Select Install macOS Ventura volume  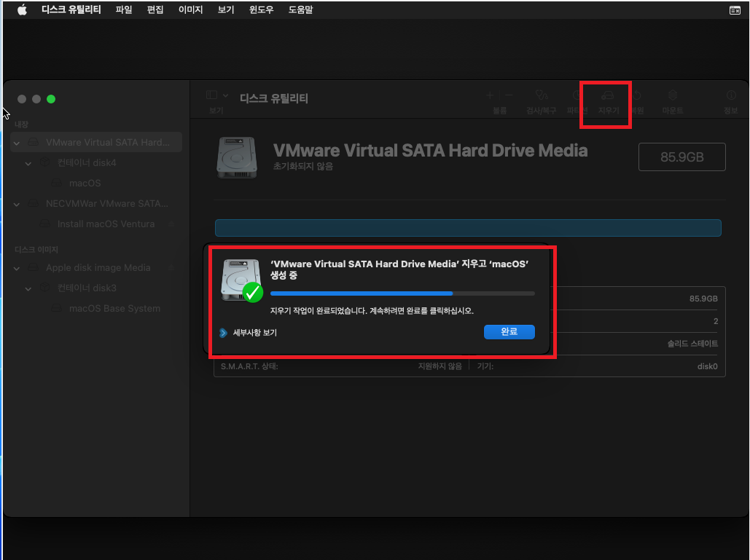tap(106, 224)
